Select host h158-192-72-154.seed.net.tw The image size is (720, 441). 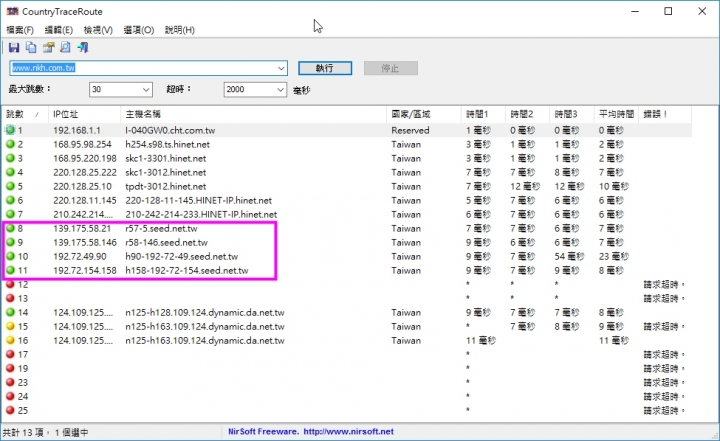186,270
